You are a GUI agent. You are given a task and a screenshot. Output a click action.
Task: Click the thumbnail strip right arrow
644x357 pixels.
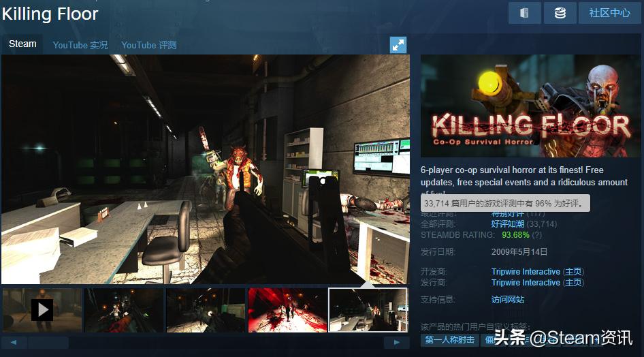point(396,342)
